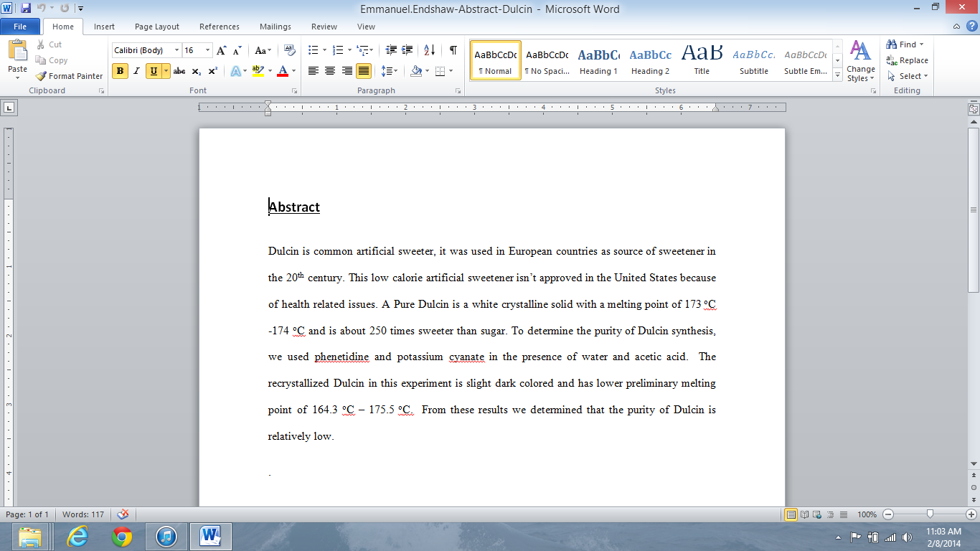Click the Replace button
Viewport: 980px width, 551px height.
(x=907, y=60)
